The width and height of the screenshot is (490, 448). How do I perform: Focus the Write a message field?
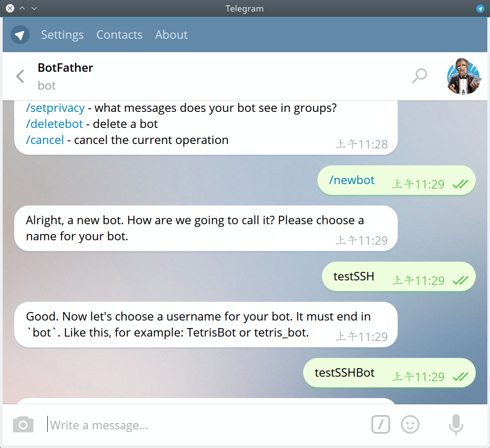point(206,424)
